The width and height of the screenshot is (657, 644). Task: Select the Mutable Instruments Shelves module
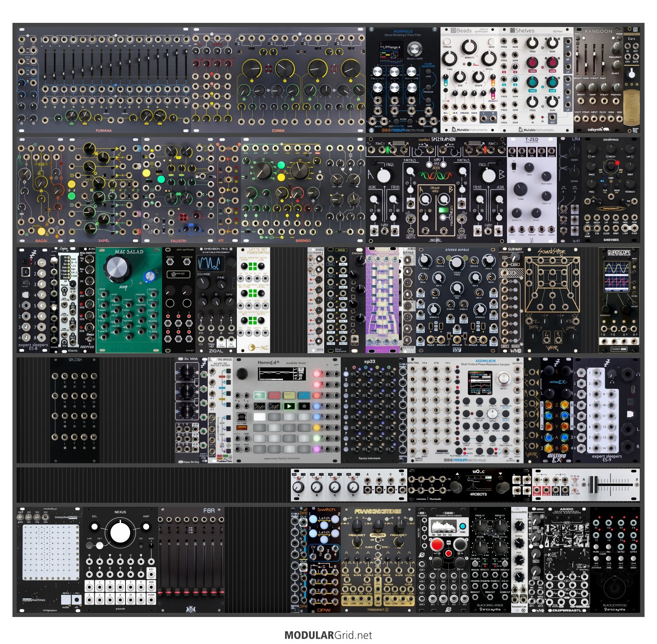(x=536, y=80)
